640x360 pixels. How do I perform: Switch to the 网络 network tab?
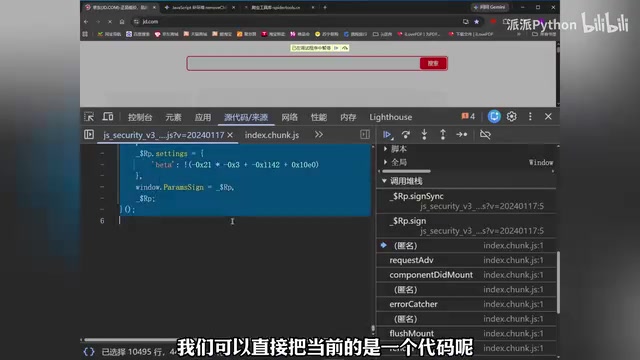pyautogui.click(x=289, y=117)
